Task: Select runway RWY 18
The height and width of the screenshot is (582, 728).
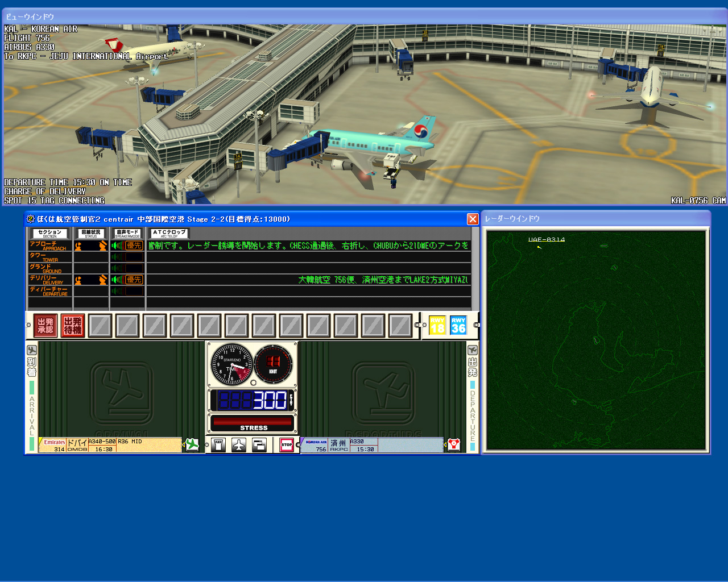Action: coord(437,325)
